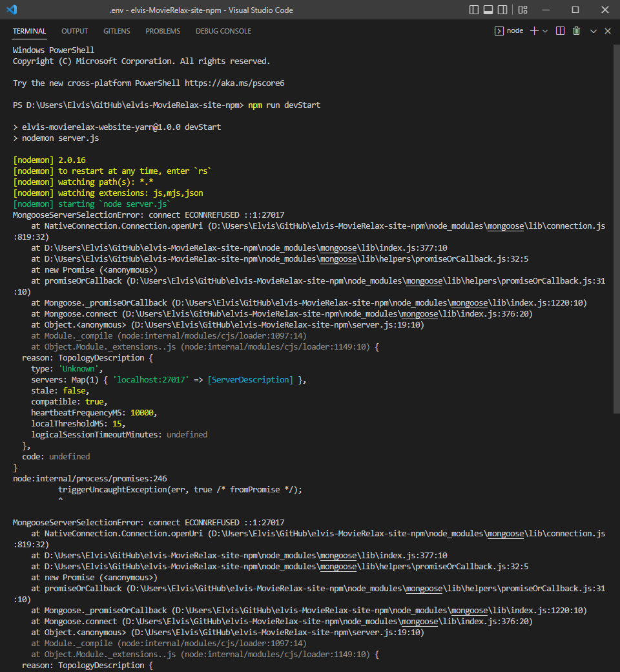
Task: Toggle the primary side bar layout icon
Action: pyautogui.click(x=474, y=10)
